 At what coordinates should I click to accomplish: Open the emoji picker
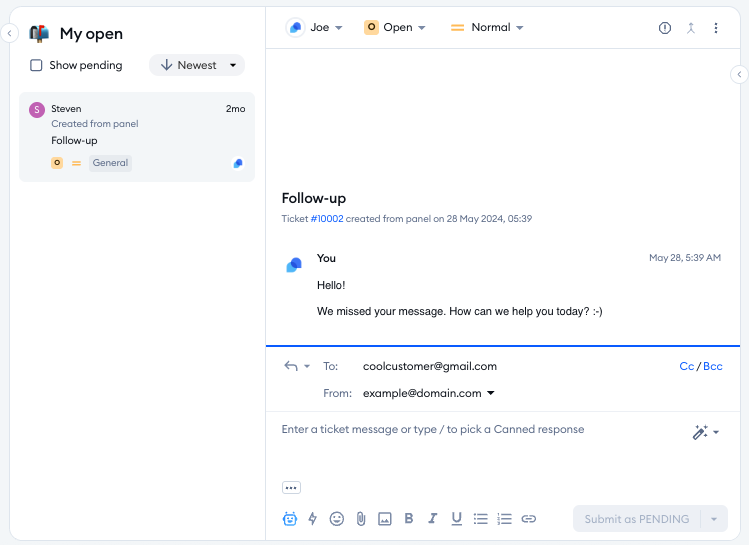click(x=337, y=519)
